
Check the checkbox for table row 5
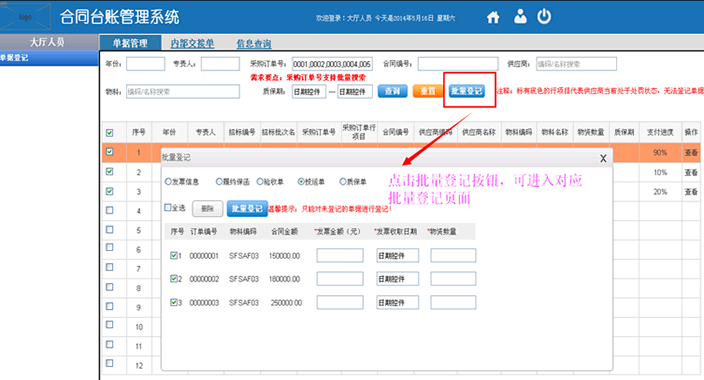coord(110,230)
